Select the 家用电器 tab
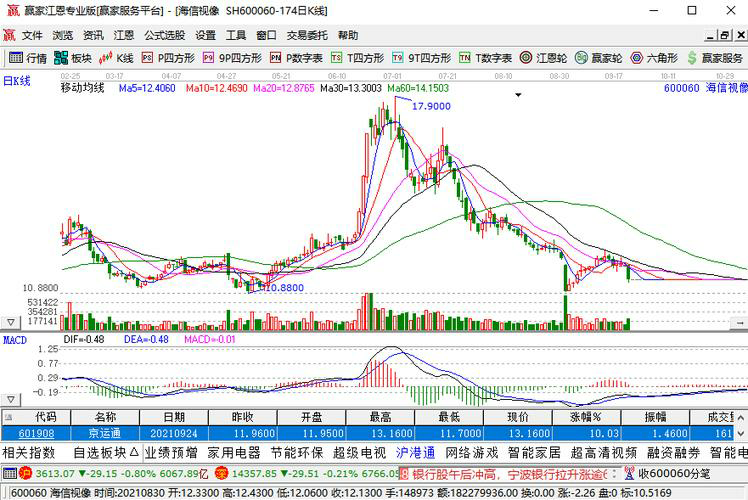This screenshot has height=500, width=748. tap(234, 452)
